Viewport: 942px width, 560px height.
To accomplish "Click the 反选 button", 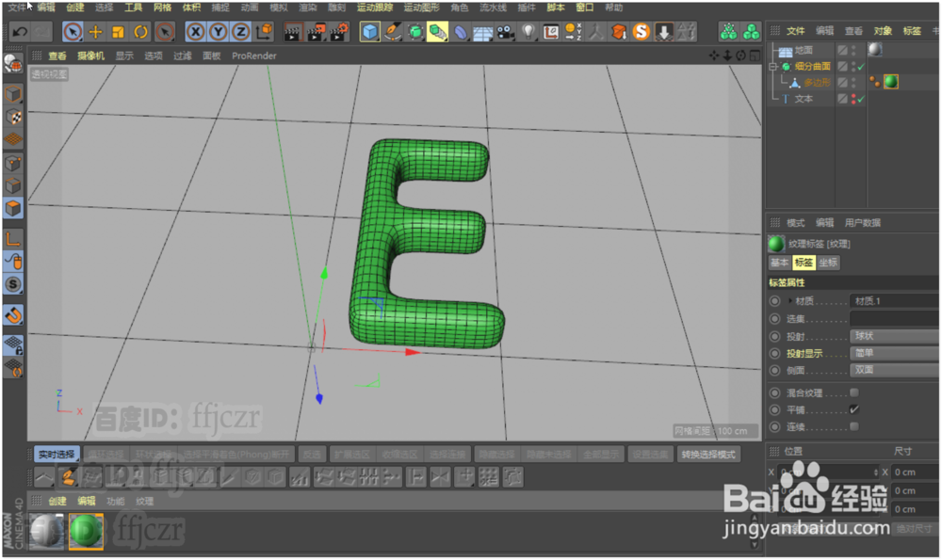I will click(x=312, y=455).
